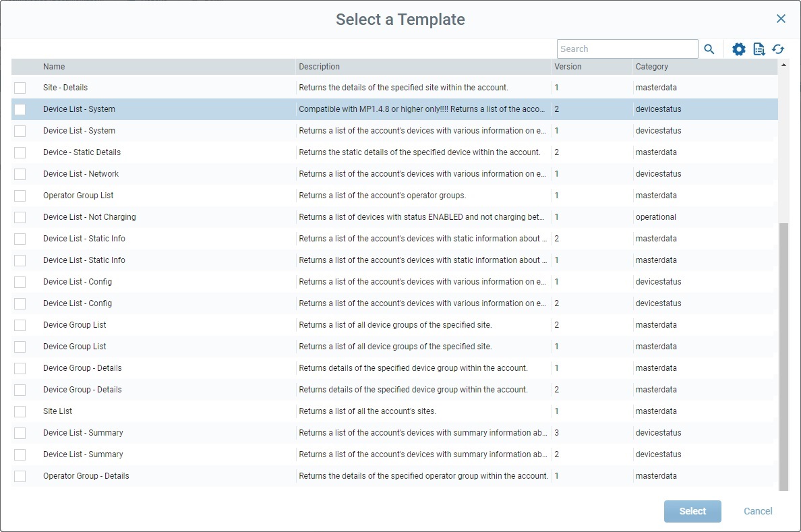Click the vertical scrollbar thumb
The width and height of the screenshot is (801, 532).
[x=783, y=357]
